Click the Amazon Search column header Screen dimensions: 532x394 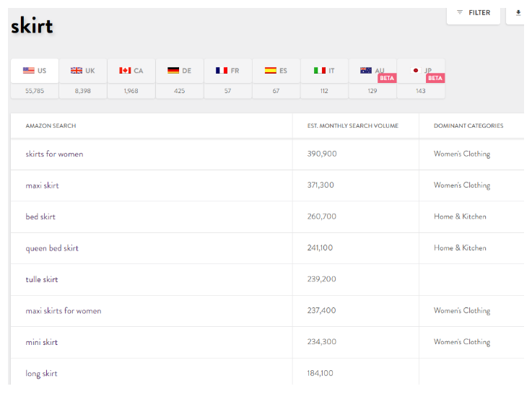[51, 126]
